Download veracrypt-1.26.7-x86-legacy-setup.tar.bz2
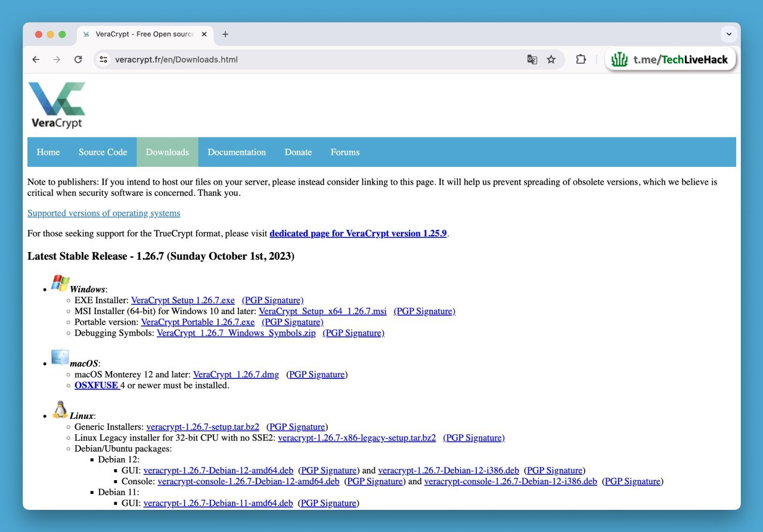763x532 pixels. point(357,438)
